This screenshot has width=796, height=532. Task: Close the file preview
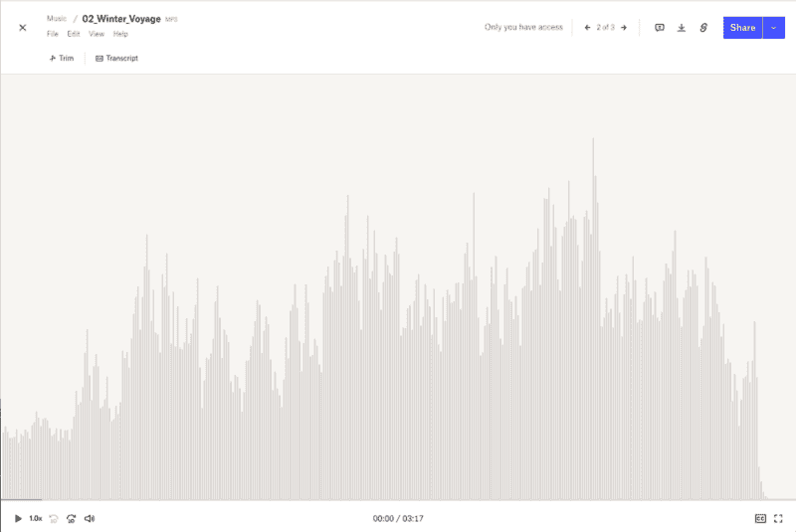coord(23,28)
